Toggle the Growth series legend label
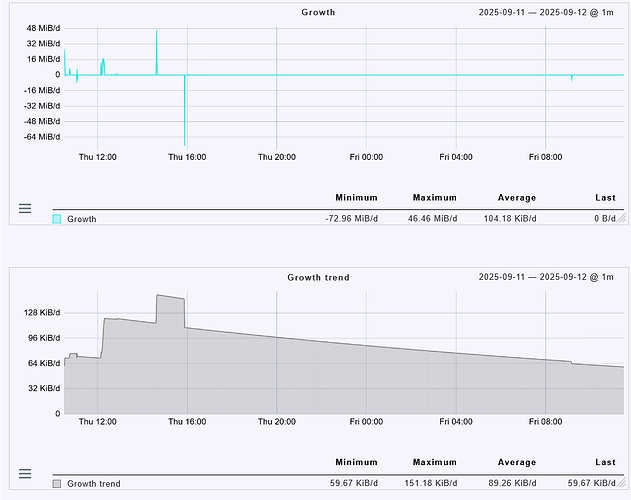Screen dimensions: 631x500 (x=81, y=218)
